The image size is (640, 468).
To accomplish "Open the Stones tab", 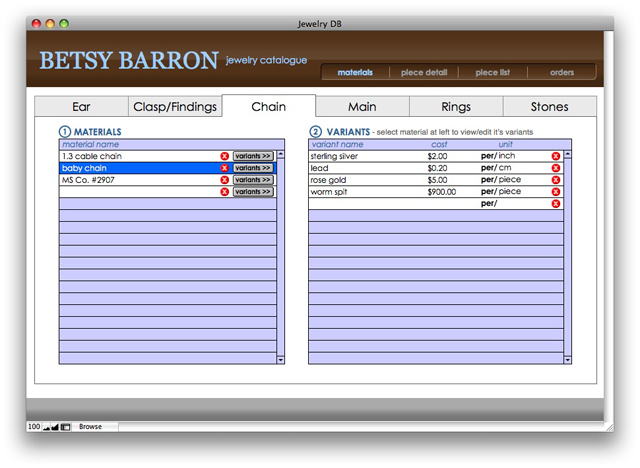I will [x=549, y=107].
